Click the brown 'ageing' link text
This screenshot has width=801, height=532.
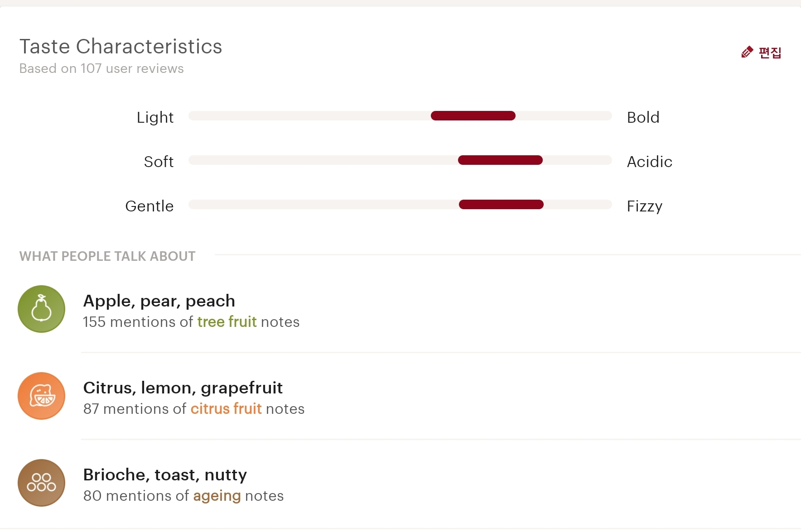217,496
